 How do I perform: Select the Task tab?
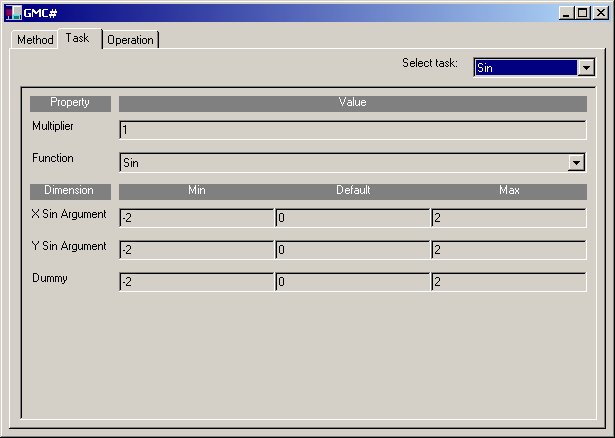78,38
